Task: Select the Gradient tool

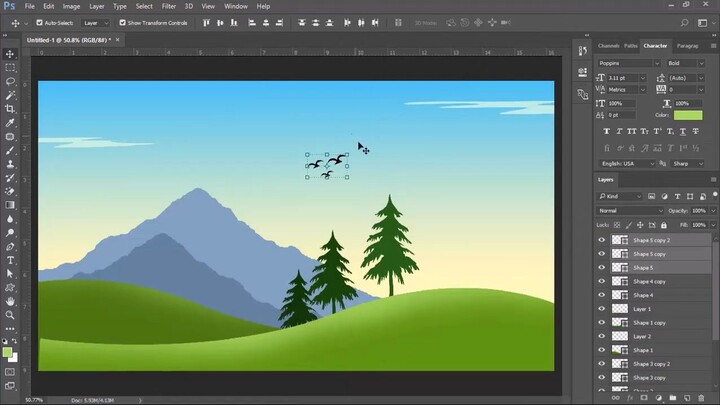Action: [x=10, y=205]
